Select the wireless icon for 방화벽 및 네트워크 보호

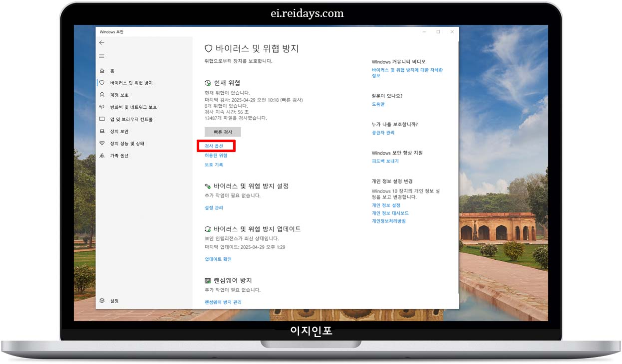[x=102, y=107]
